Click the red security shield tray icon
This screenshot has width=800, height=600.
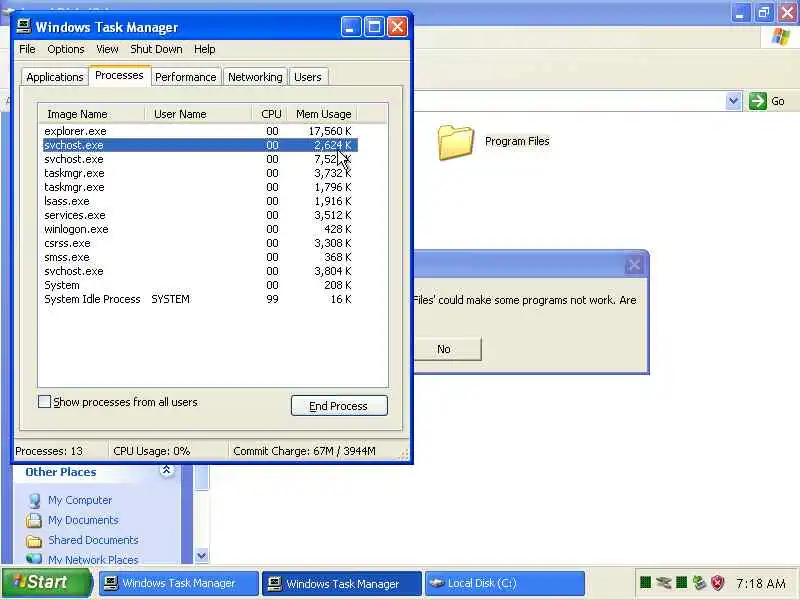pyautogui.click(x=718, y=582)
